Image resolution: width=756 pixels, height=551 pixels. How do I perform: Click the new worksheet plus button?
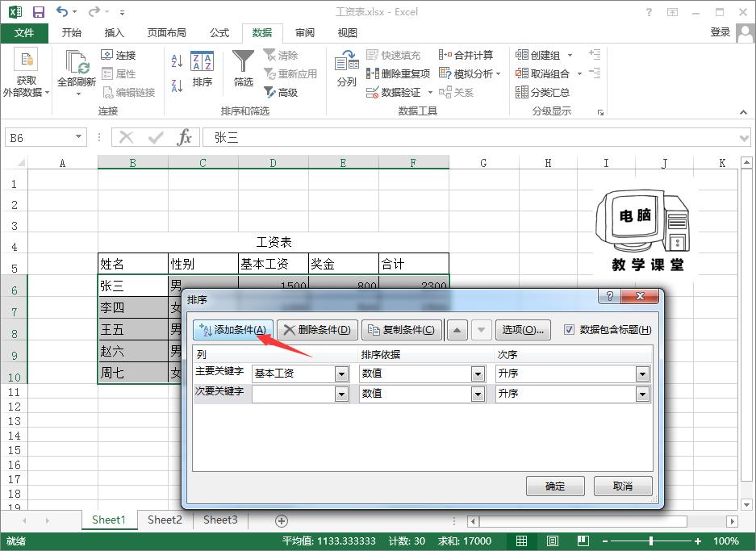(x=281, y=520)
